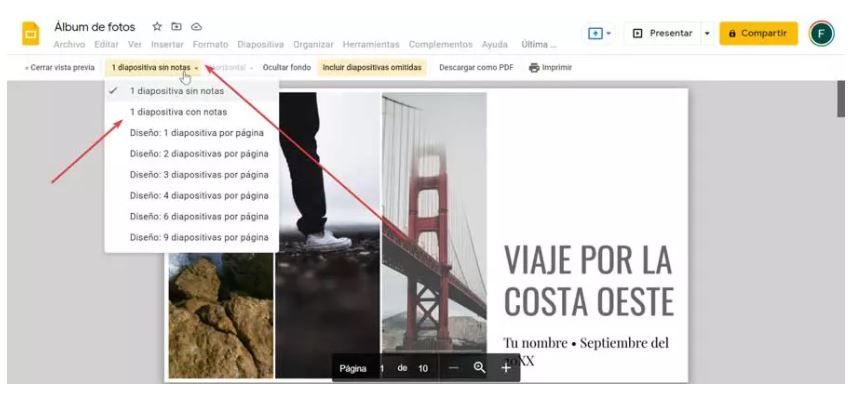Image resolution: width=855 pixels, height=397 pixels.
Task: Open the Diapositiva menu
Action: (261, 45)
